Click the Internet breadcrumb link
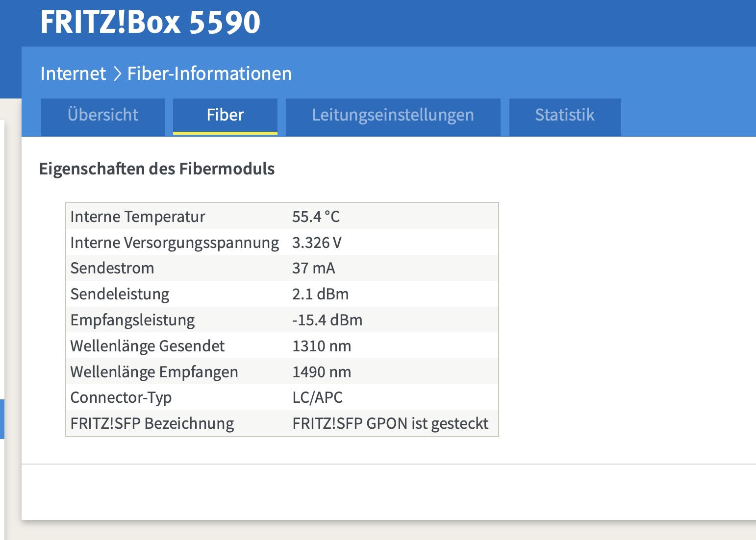The height and width of the screenshot is (540, 756). point(73,74)
